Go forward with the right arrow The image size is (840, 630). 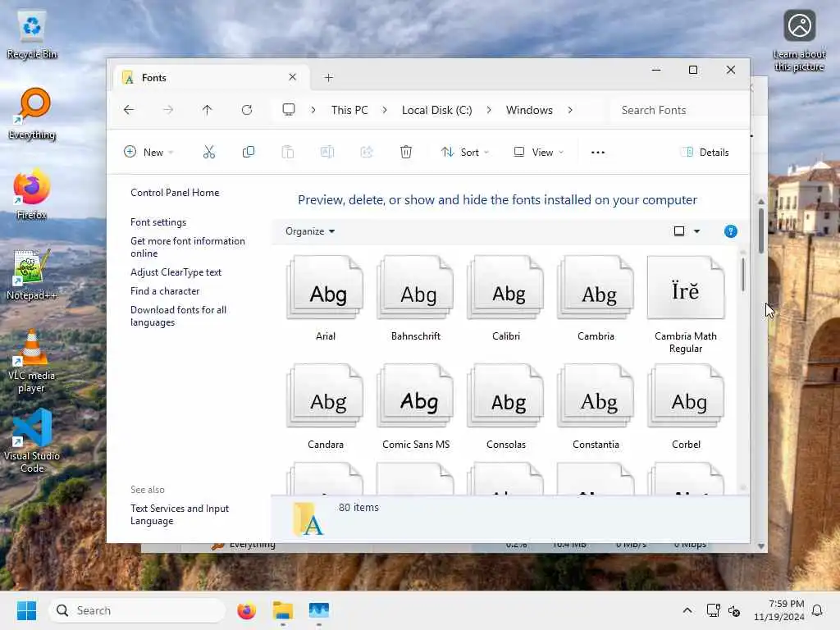point(168,110)
